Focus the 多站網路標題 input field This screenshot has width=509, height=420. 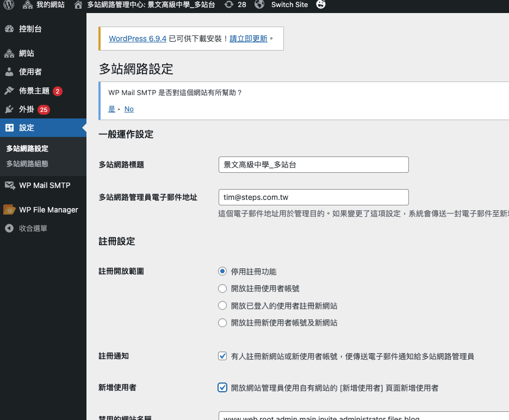point(314,165)
